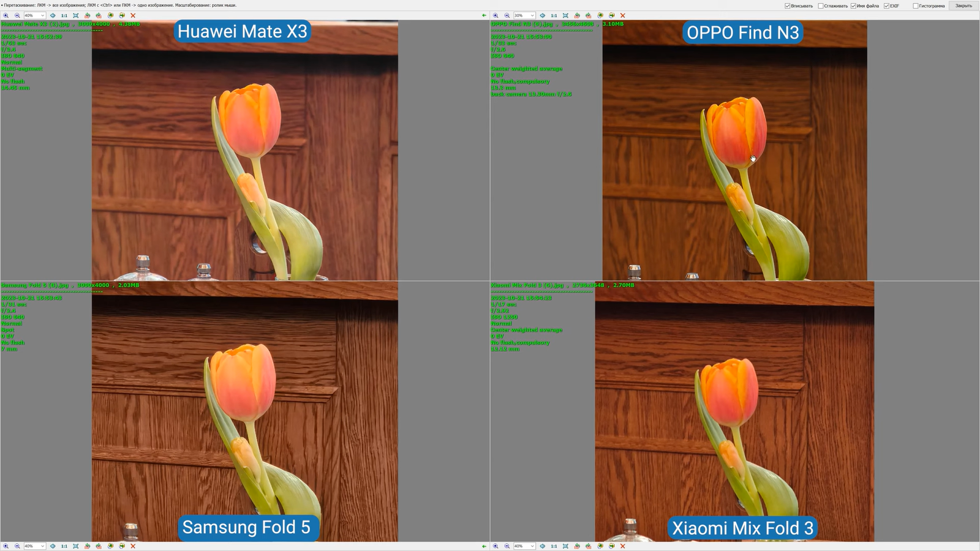Click the 14.45 mm focal length EXIF line
The image size is (980, 551).
[15, 88]
